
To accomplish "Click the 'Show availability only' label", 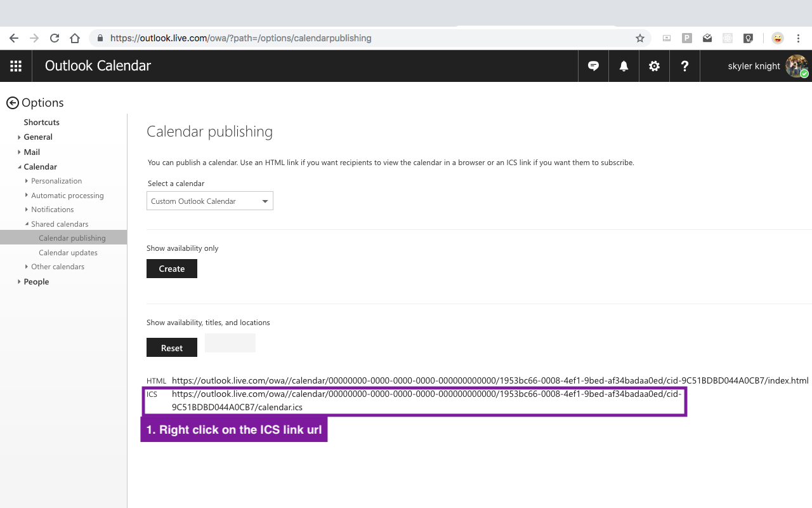I will [182, 248].
